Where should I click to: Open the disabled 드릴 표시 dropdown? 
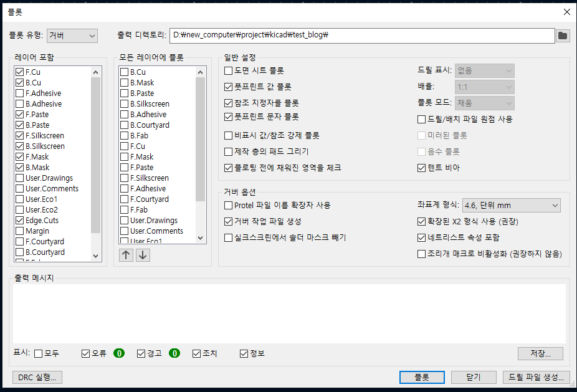(484, 70)
